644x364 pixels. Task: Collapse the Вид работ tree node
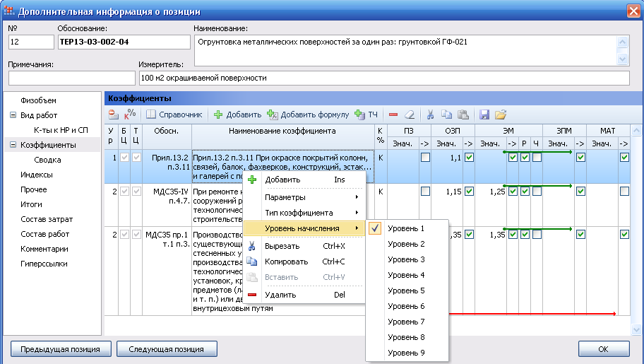(13, 115)
